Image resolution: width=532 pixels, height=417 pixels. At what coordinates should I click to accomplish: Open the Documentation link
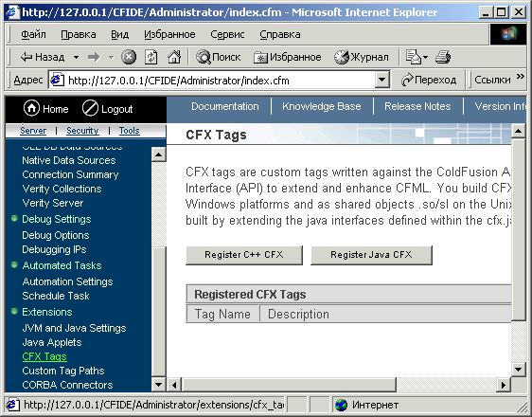[225, 106]
